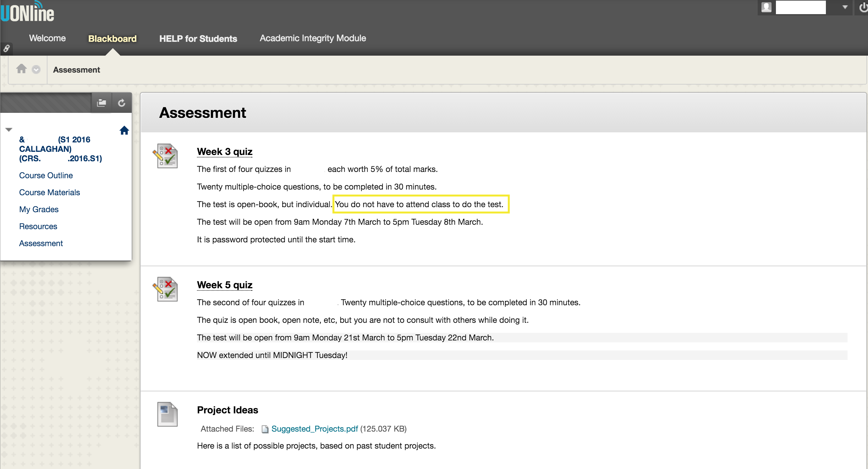Refresh the course menu
The image size is (868, 469).
click(122, 103)
